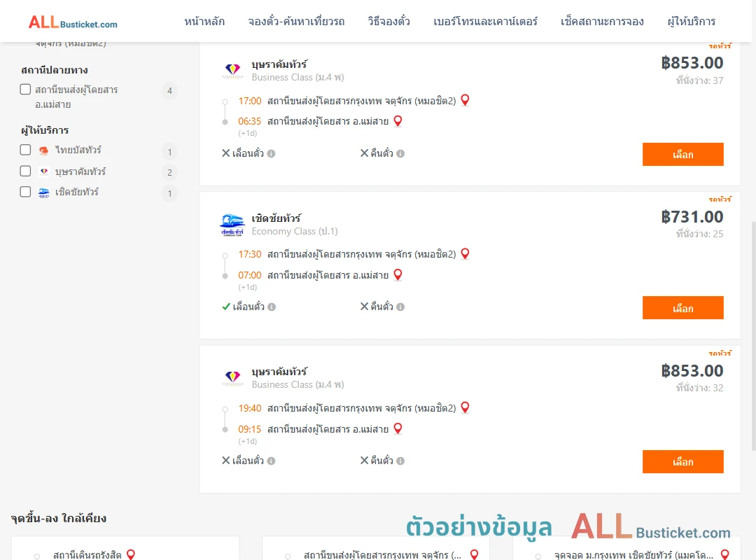Image resolution: width=756 pixels, height=560 pixels.
Task: Open nearby สถานีขนส่งผู้โดยสารกรุงเทพ จตุจักร stop link
Action: (x=382, y=554)
